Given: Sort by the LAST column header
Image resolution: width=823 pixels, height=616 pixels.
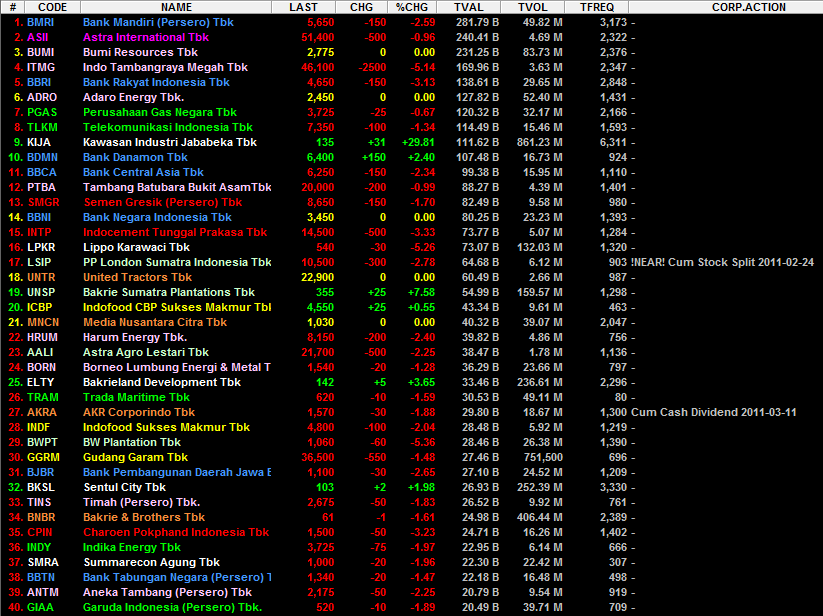Looking at the screenshot, I should 303,7.
